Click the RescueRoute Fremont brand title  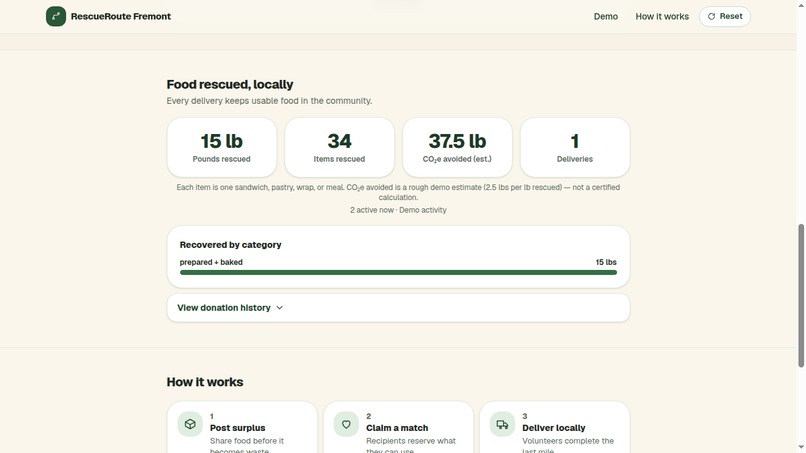(121, 16)
